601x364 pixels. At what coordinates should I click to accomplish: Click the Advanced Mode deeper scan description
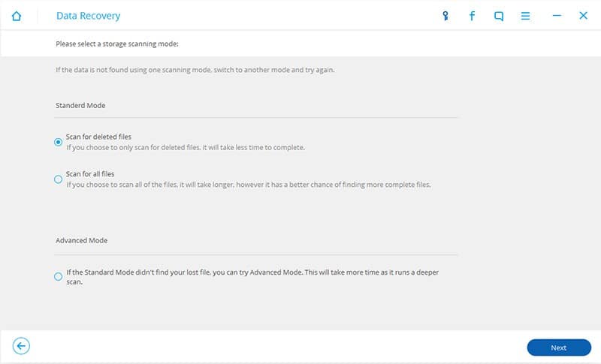[x=252, y=277]
